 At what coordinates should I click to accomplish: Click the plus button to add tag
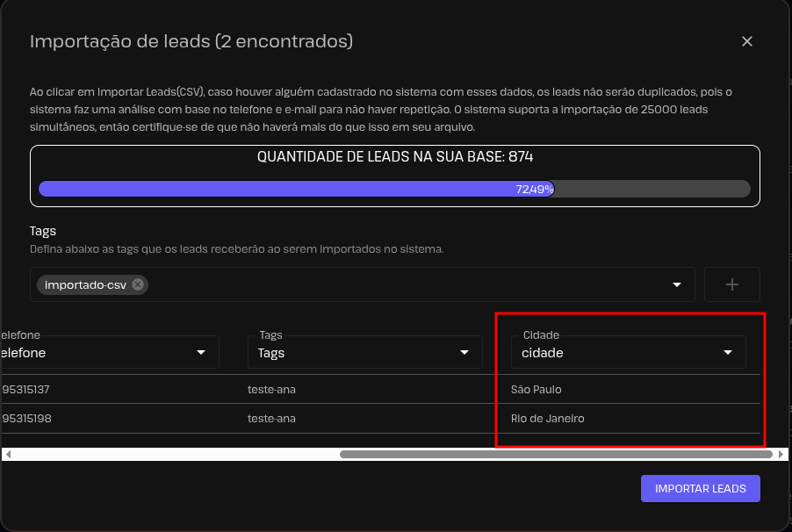pyautogui.click(x=731, y=284)
